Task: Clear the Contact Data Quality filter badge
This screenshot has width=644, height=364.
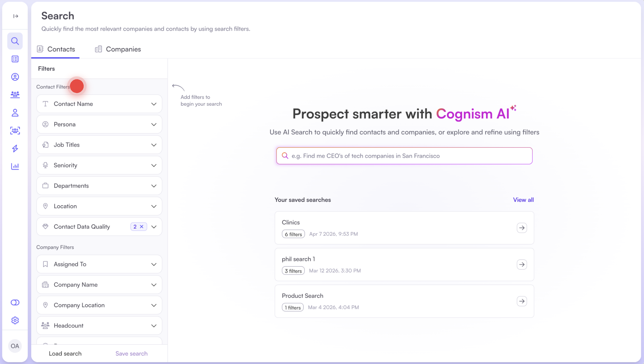Action: [142, 226]
